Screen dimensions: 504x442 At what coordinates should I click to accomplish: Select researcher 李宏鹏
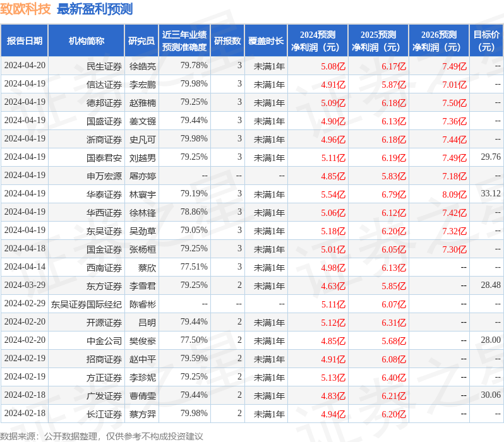tap(143, 85)
